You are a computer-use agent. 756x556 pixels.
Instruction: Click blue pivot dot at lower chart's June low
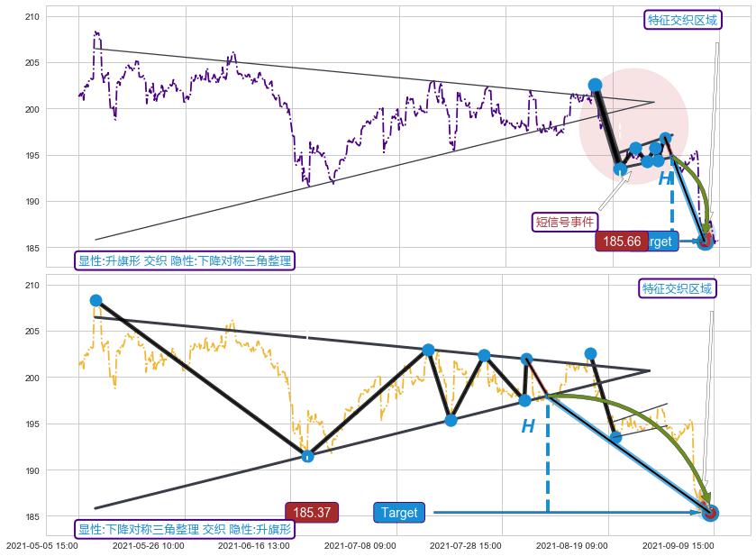click(x=307, y=456)
